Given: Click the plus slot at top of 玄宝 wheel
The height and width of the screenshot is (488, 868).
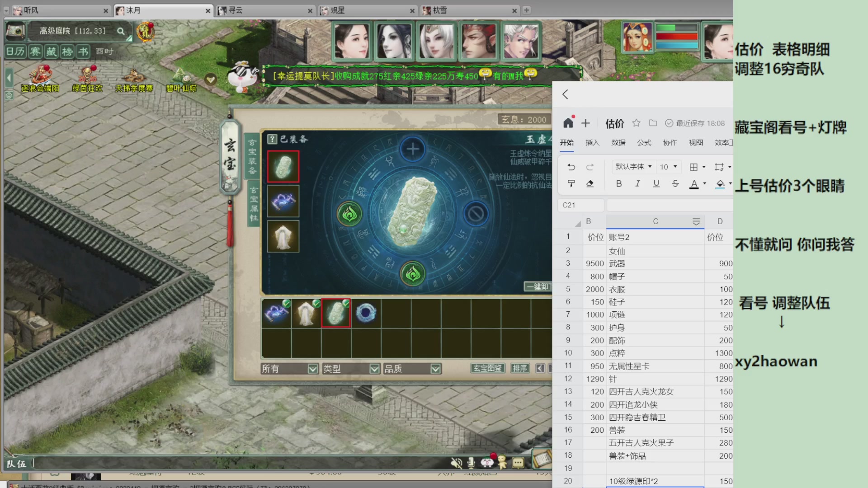Looking at the screenshot, I should 412,149.
